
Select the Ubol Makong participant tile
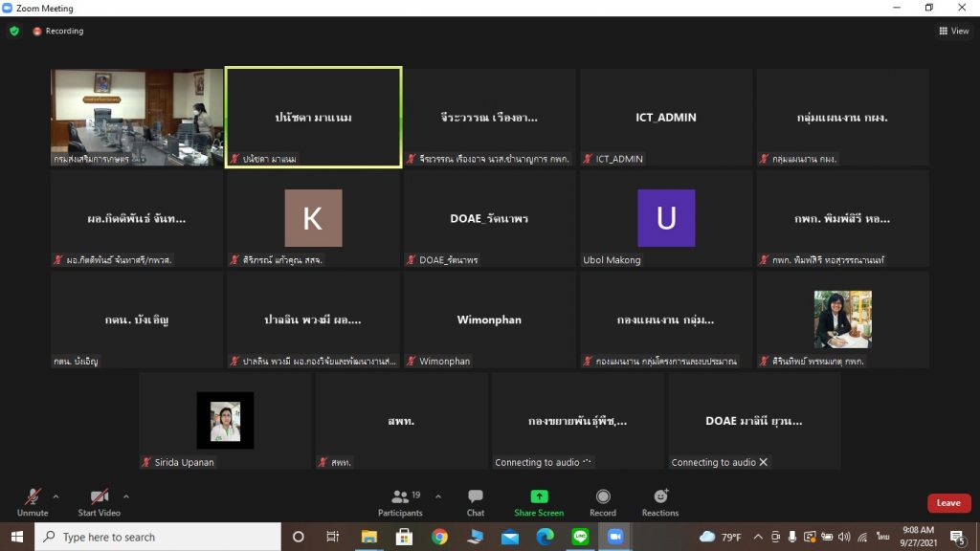pos(666,219)
